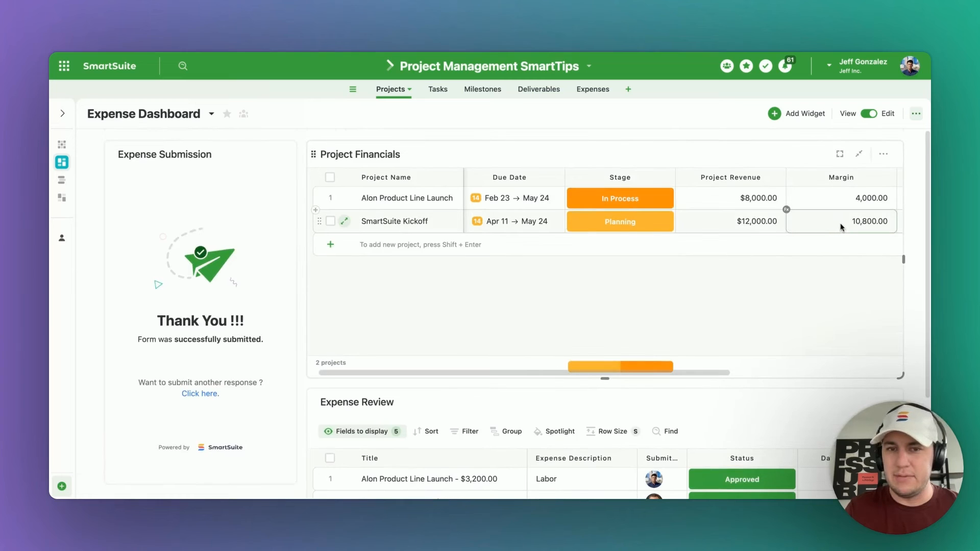
Task: Select the active dashboard icon in sidebar
Action: pos(62,162)
